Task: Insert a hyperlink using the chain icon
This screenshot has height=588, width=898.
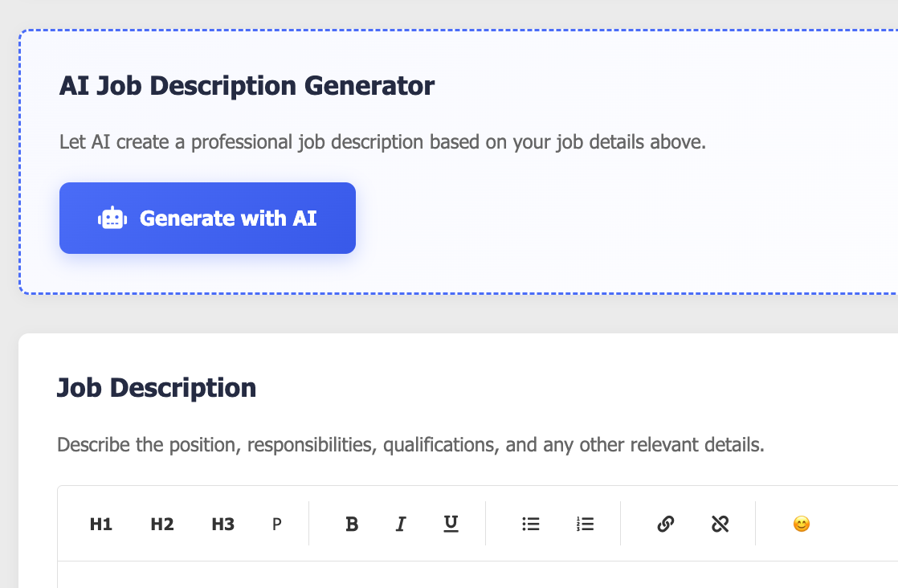Action: point(666,524)
